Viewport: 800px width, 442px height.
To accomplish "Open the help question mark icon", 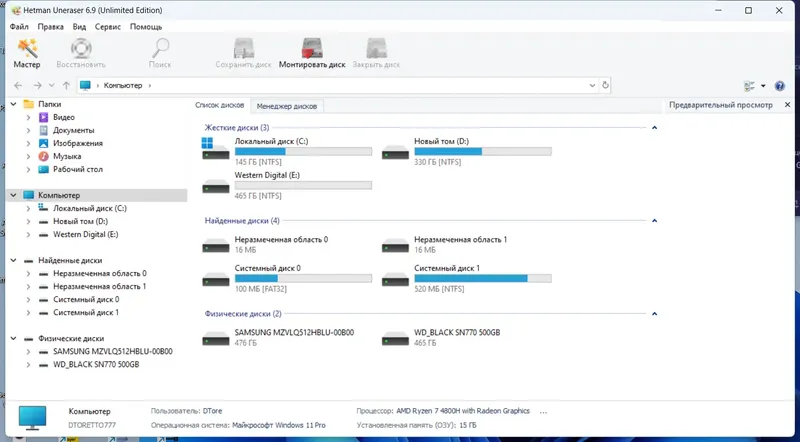I will [x=780, y=86].
